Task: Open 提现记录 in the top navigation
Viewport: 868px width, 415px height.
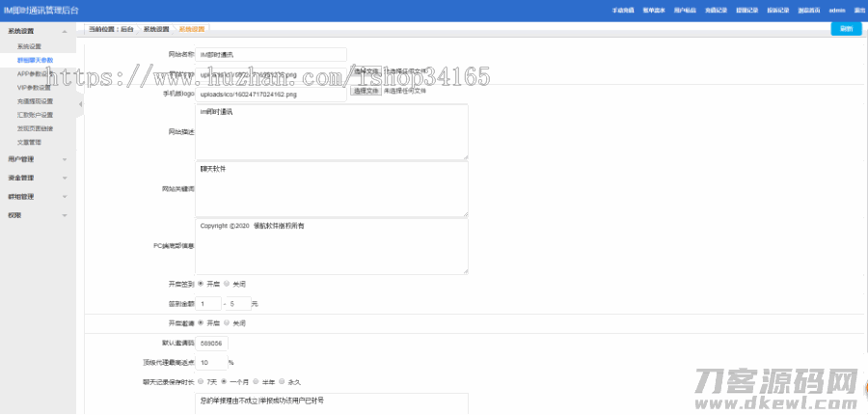Action: [x=747, y=10]
